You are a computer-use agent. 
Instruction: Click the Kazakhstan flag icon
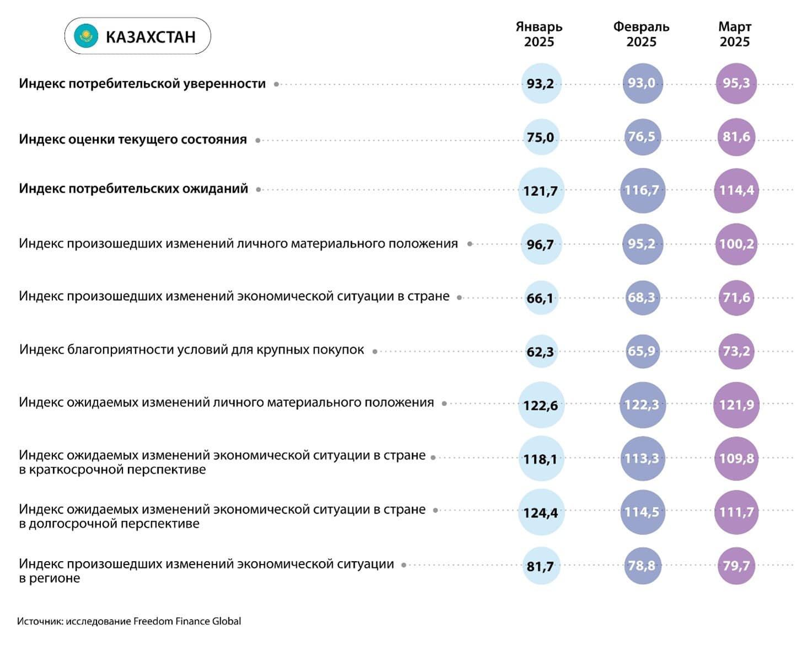[86, 36]
